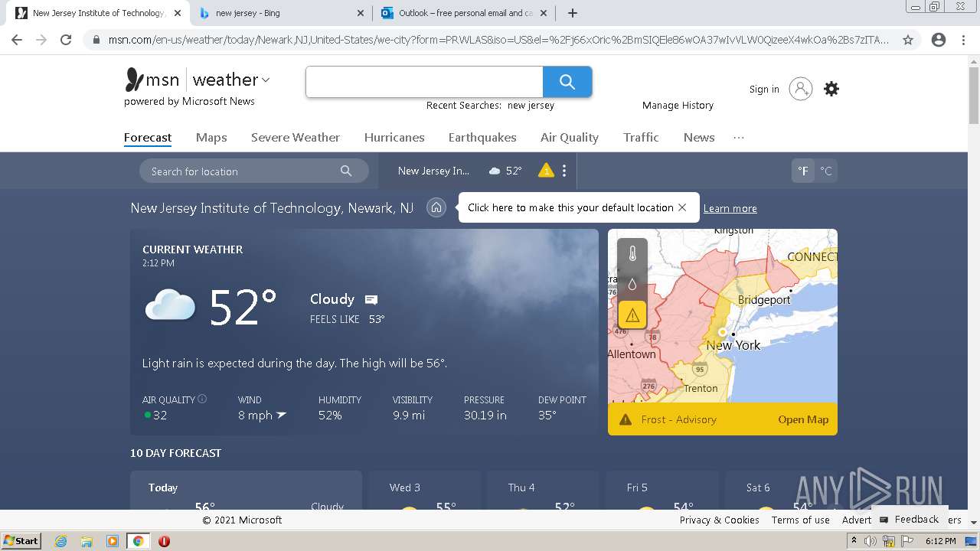Click the MSN butterfly logo
980x551 pixels.
pos(134,80)
